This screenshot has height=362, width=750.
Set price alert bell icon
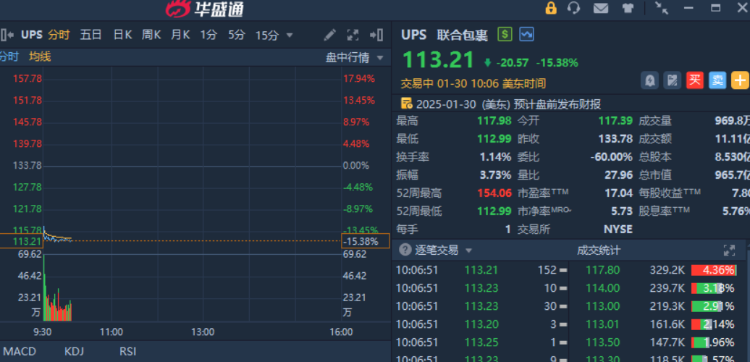(x=650, y=80)
